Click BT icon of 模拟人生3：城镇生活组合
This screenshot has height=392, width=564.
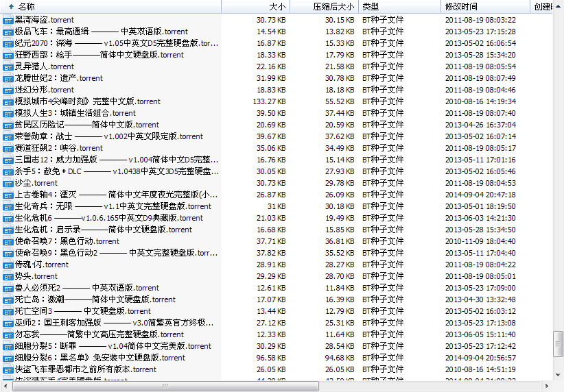coord(8,113)
